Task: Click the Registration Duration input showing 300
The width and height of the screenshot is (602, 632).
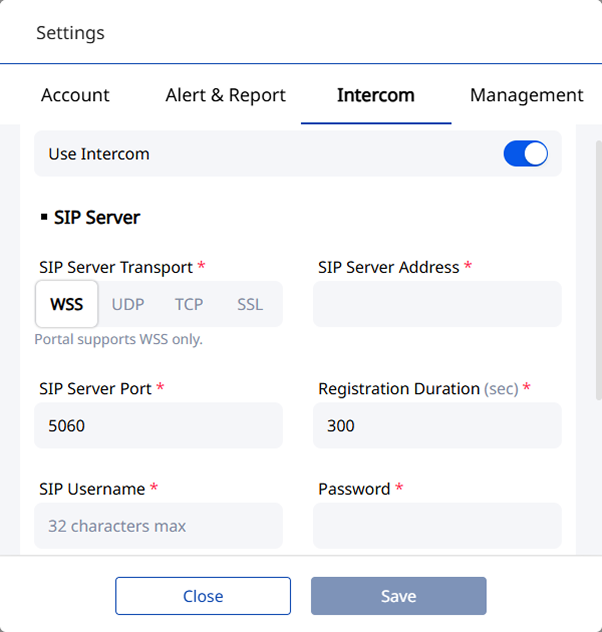Action: (x=437, y=426)
